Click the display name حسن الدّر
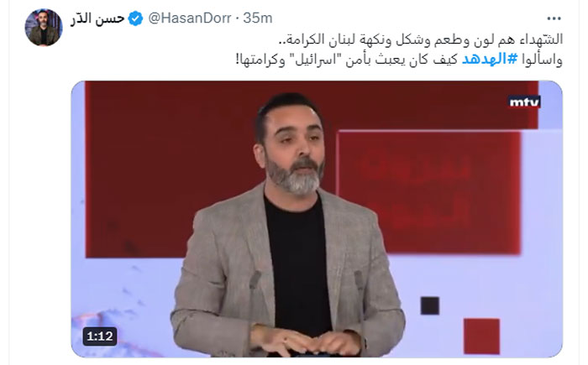 click(97, 18)
